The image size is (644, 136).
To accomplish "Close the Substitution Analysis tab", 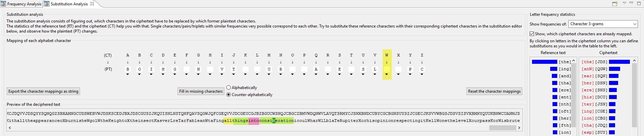I will tap(92, 4).
